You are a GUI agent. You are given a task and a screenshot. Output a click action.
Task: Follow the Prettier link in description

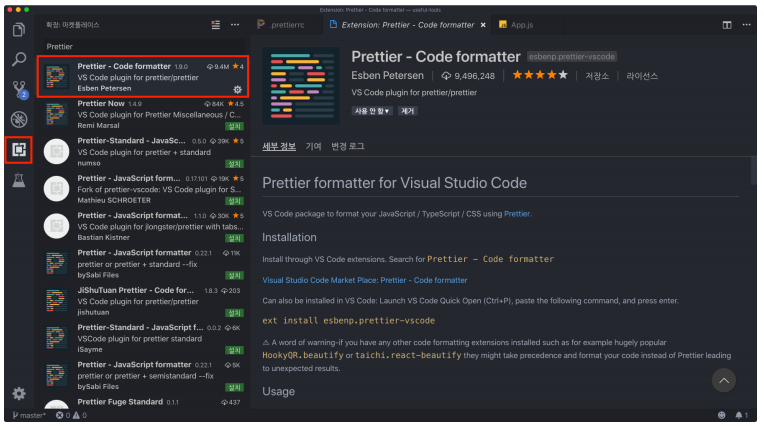point(516,214)
